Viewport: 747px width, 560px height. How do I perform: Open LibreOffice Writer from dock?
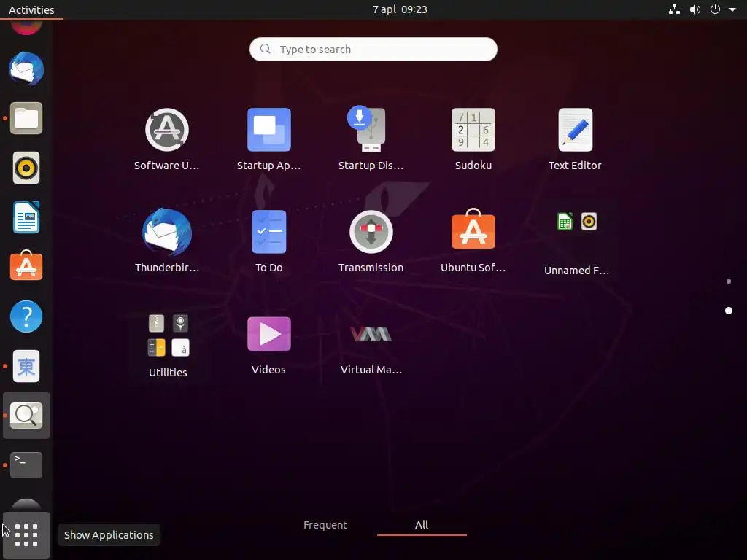pos(26,217)
